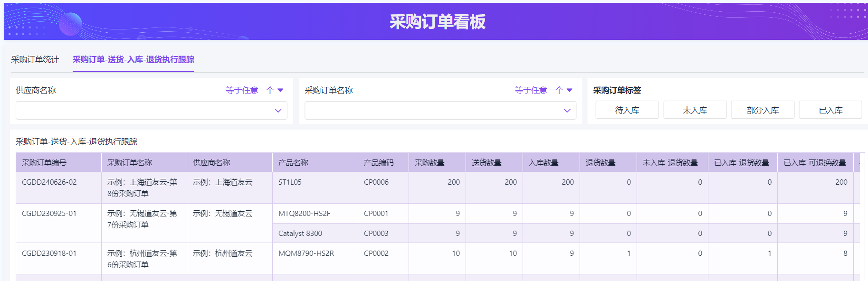The width and height of the screenshot is (868, 281).
Task: Expand the 采购订单名称 selection box
Action: [x=440, y=111]
